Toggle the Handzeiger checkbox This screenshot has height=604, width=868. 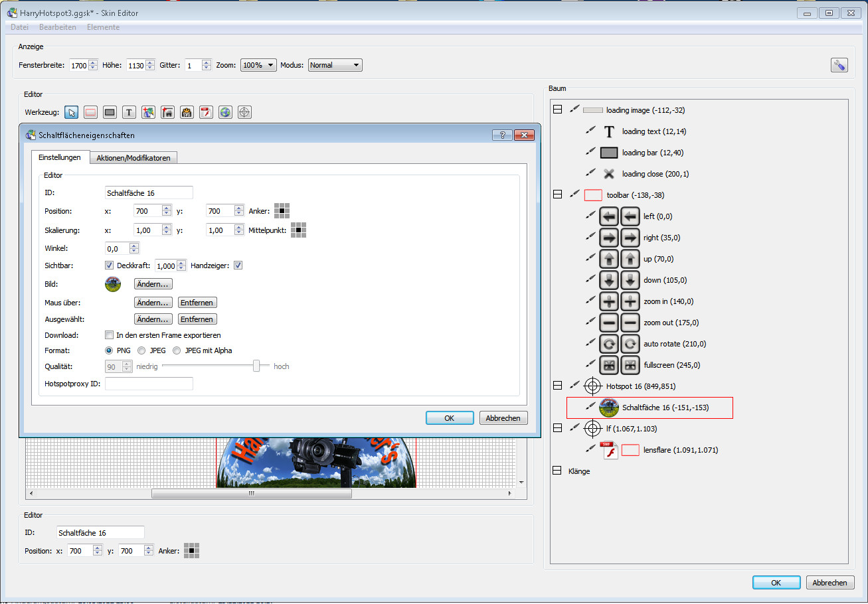238,265
